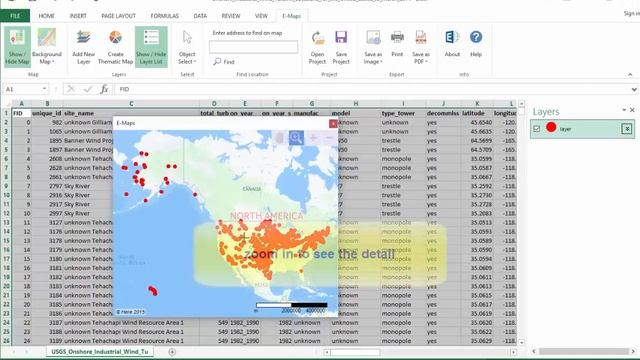This screenshot has width=640, height=360.
Task: Select column K header
Action: point(477,104)
